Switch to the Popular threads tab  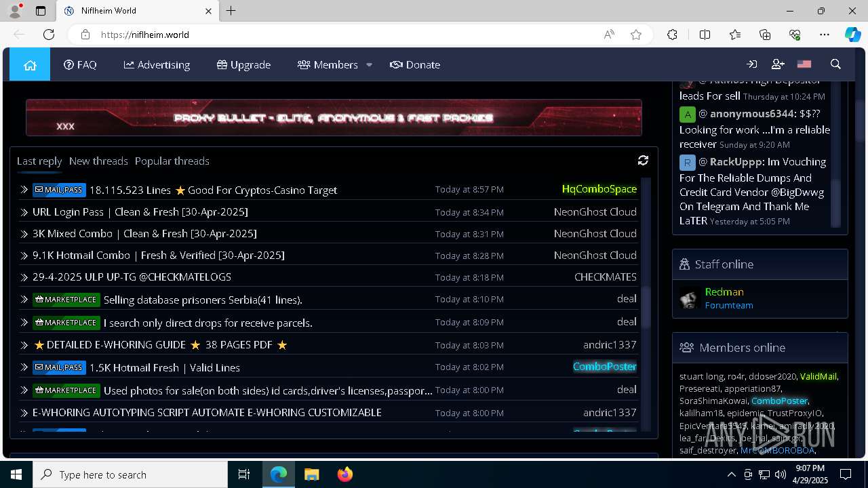pos(172,161)
